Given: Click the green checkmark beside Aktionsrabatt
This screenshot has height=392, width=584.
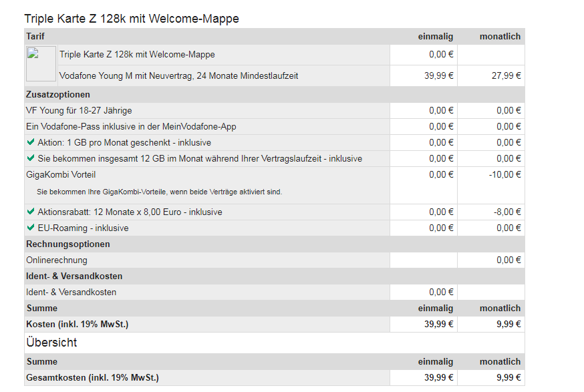Looking at the screenshot, I should pos(31,211).
